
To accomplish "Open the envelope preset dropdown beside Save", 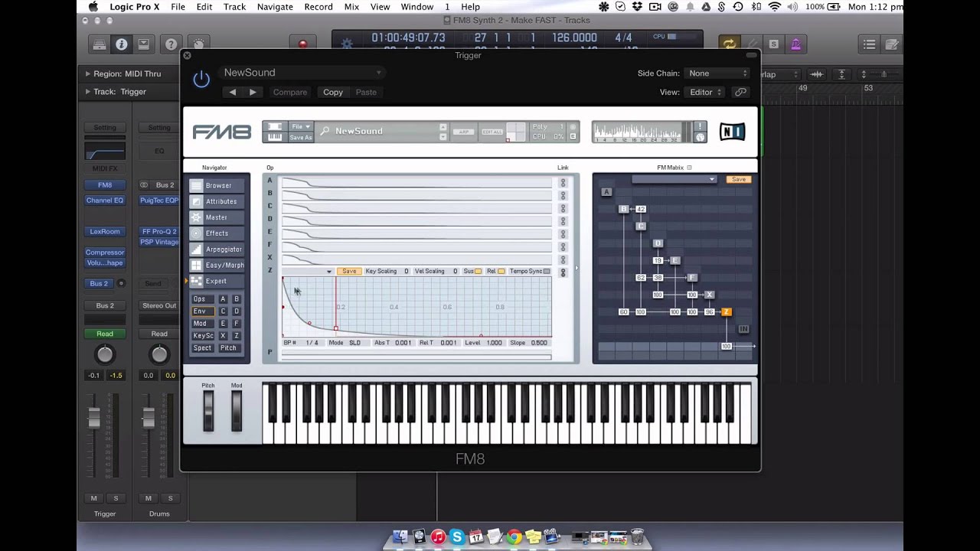I will pyautogui.click(x=308, y=272).
